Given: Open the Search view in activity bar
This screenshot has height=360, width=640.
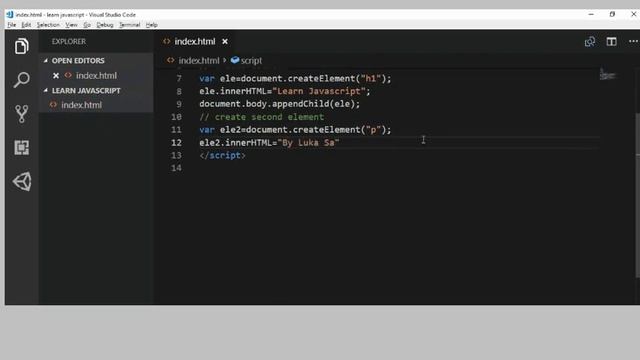Looking at the screenshot, I should pyautogui.click(x=22, y=80).
